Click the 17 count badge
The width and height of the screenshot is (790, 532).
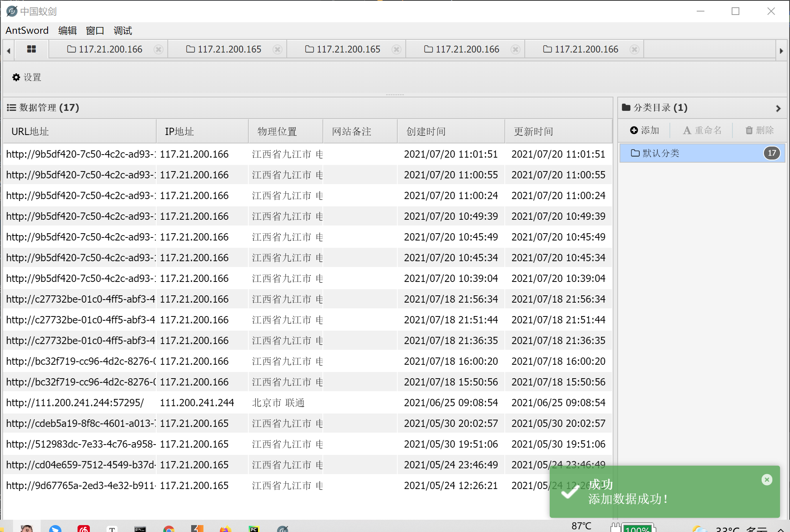[772, 153]
